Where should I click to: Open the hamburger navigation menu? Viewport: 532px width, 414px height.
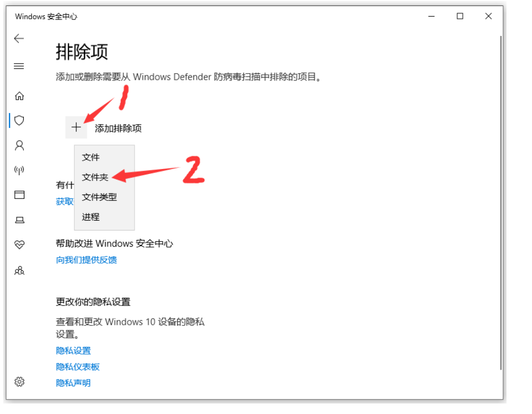coord(19,67)
